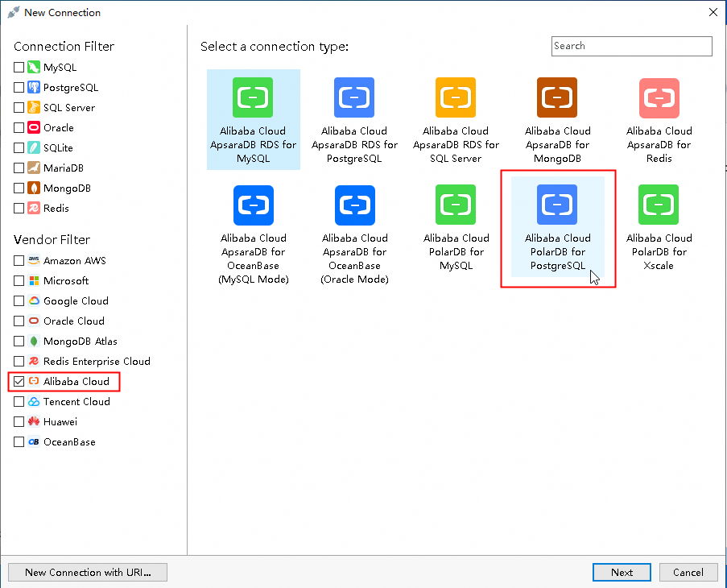Select the ApsaraDB for Redis connection icon

click(659, 97)
